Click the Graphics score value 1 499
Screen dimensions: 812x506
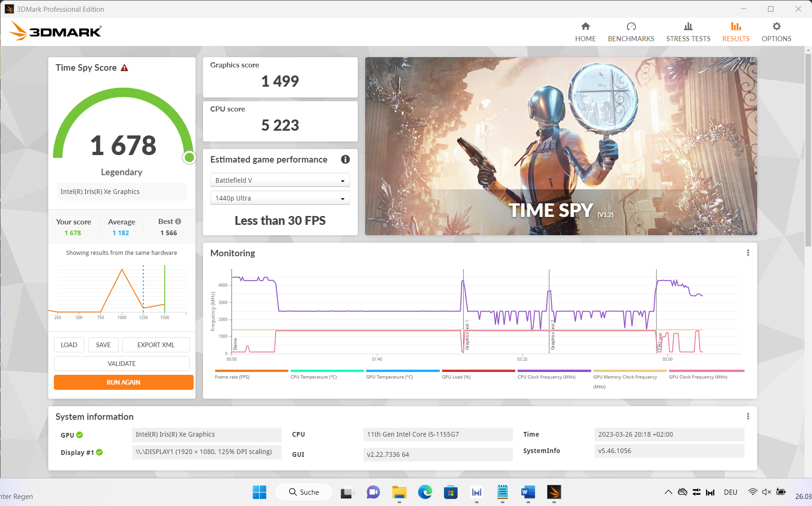[280, 81]
